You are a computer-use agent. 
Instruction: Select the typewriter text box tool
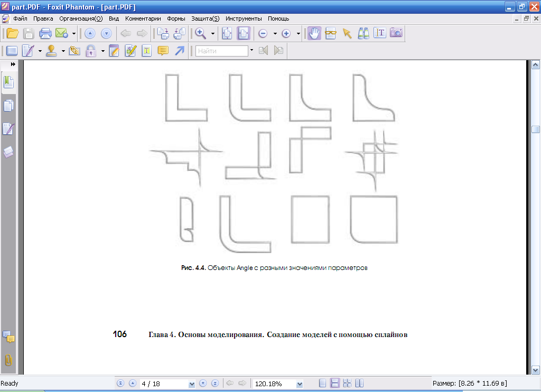point(147,51)
